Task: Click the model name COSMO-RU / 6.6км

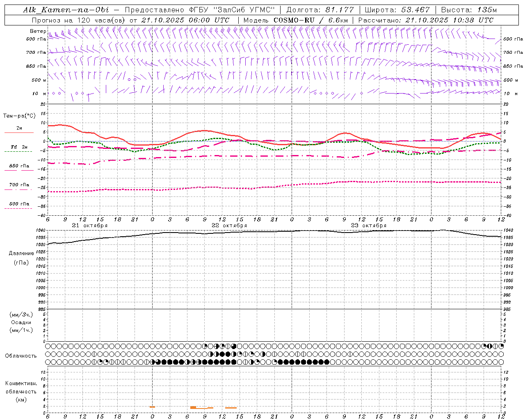Action: tap(311, 20)
